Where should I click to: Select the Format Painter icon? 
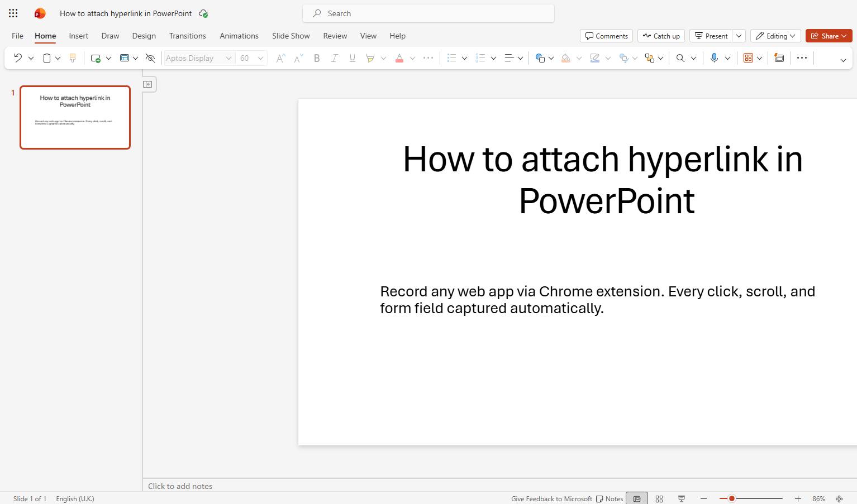73,58
